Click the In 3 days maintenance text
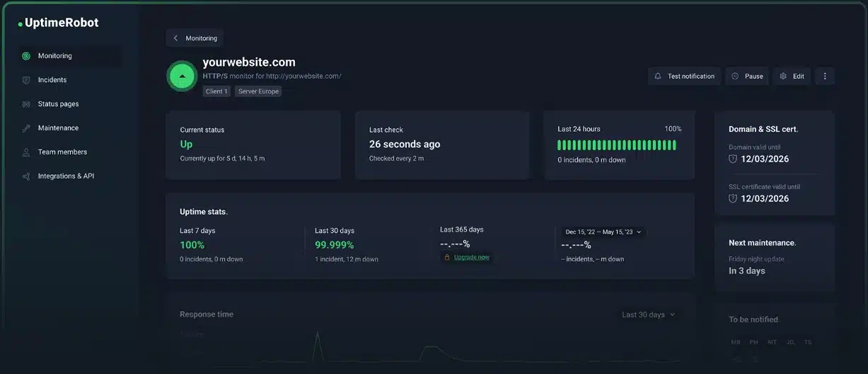 (747, 271)
